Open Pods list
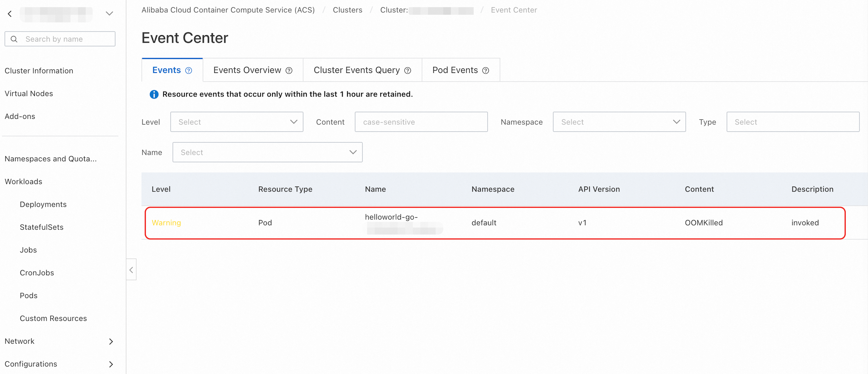Screen dimensions: 868x374 point(29,296)
